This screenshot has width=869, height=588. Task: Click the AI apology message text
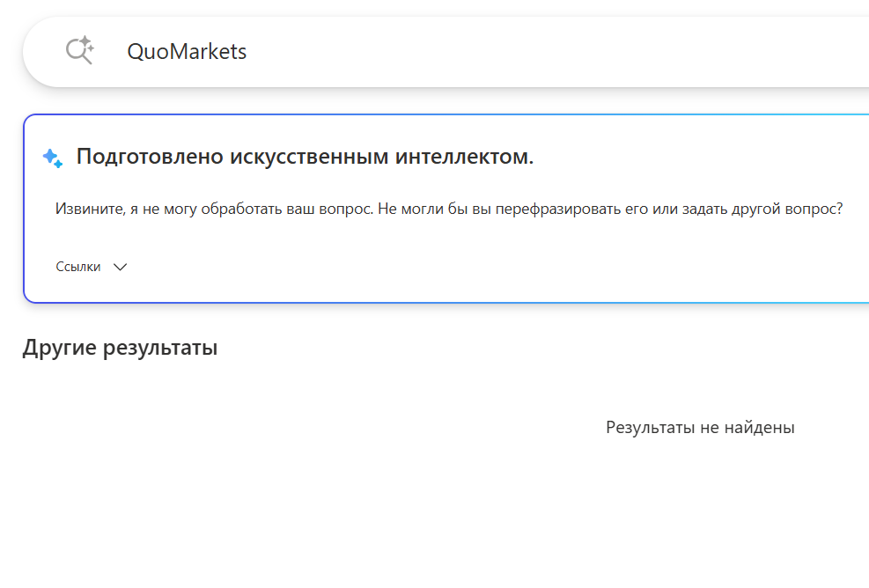tap(449, 208)
